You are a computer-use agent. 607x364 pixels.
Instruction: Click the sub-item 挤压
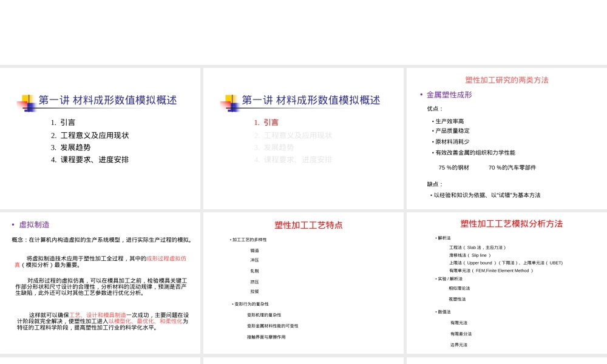click(x=254, y=282)
